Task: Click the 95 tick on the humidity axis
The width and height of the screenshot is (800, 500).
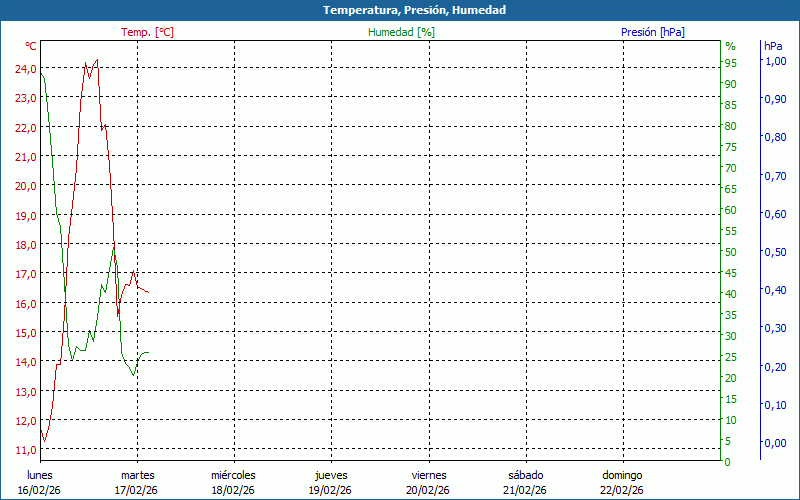Action: [730, 63]
